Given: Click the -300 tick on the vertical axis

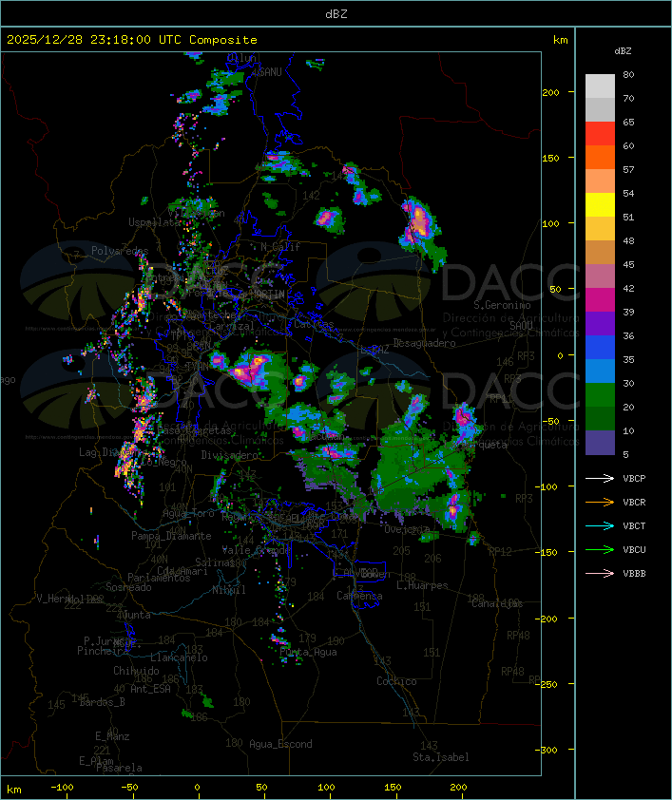Looking at the screenshot, I should point(548,750).
